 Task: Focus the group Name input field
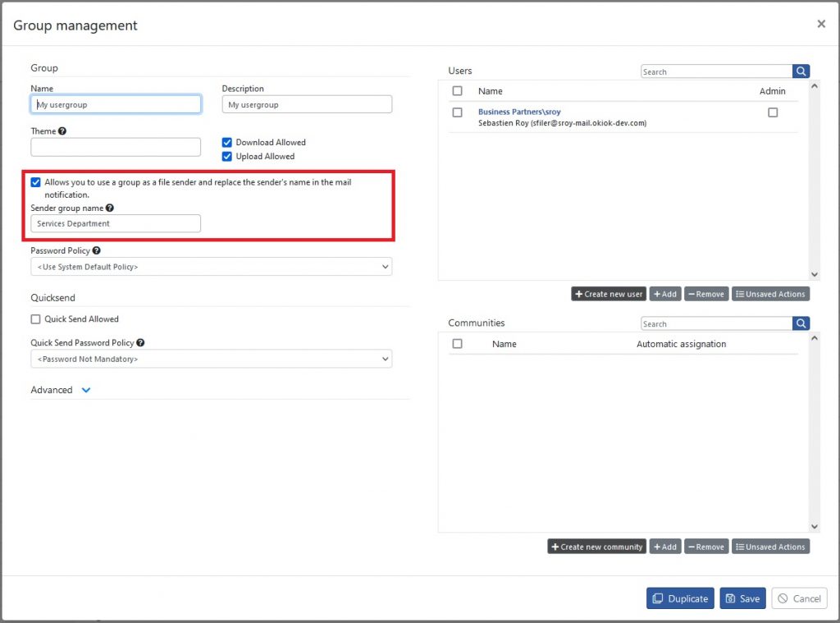coord(116,104)
